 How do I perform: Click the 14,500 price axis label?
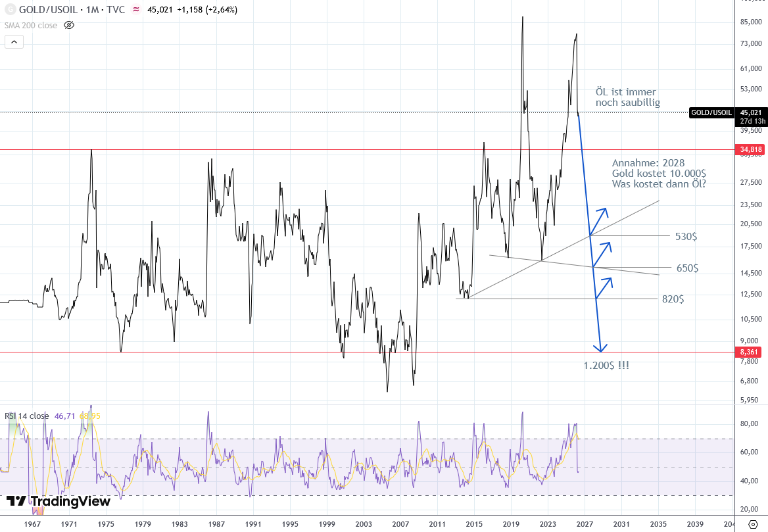[751, 273]
